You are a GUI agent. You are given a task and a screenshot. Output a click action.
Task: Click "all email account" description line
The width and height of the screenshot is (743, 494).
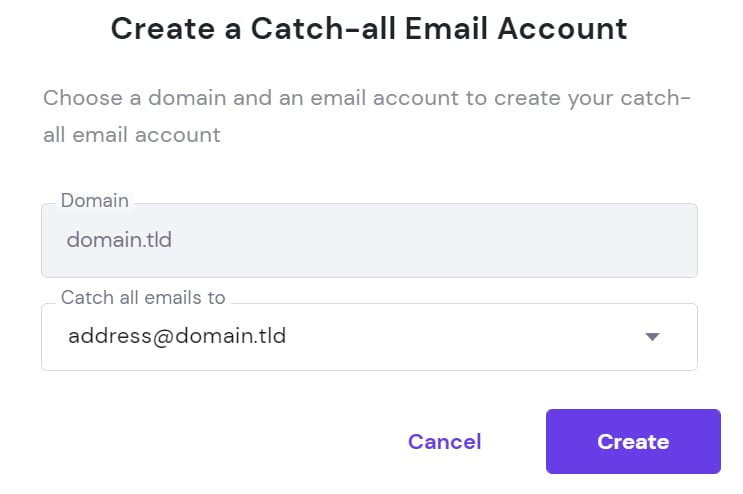click(132, 135)
